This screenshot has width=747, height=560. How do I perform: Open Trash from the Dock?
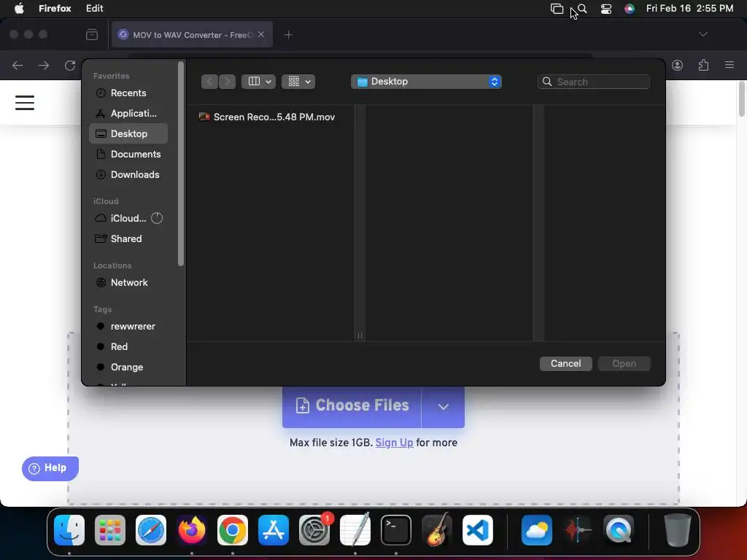(677, 530)
